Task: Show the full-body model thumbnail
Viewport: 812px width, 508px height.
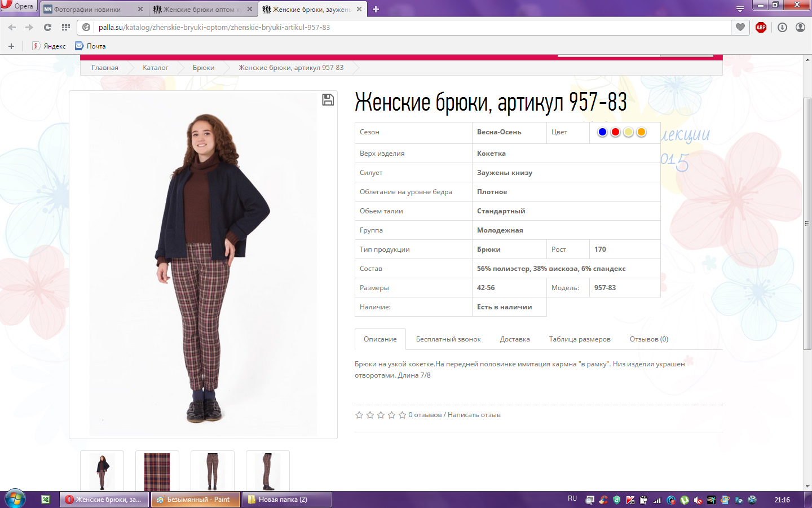Action: point(102,471)
